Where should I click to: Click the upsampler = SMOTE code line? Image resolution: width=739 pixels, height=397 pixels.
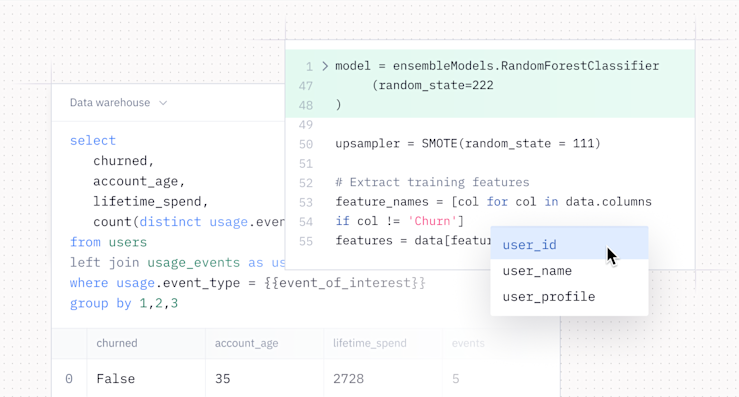pos(468,143)
